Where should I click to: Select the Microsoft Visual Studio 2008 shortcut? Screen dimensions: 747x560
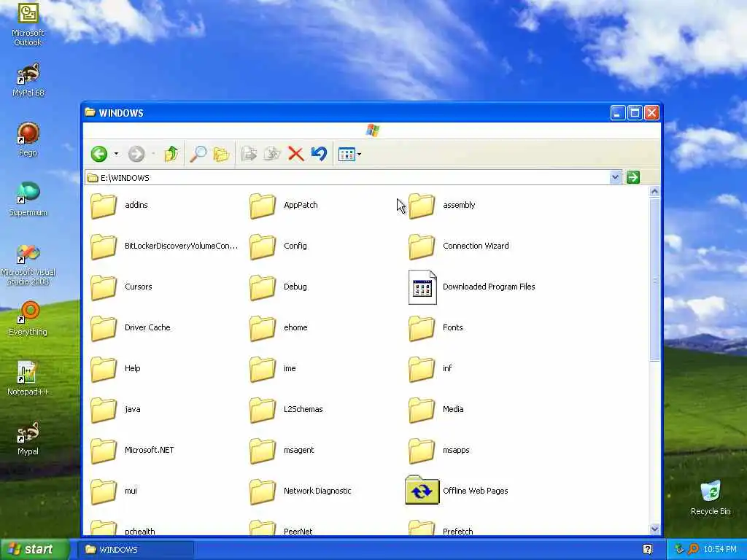(28, 265)
